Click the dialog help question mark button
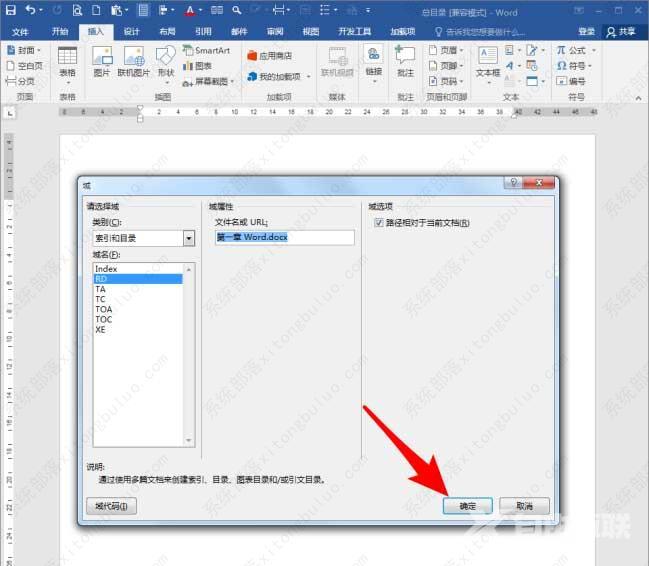The width and height of the screenshot is (649, 566). pos(513,182)
